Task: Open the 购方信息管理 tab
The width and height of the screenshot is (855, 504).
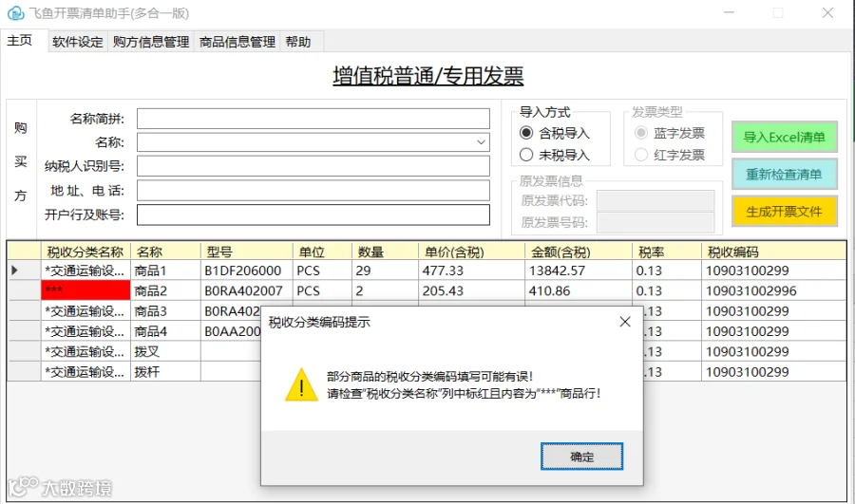Action: click(150, 42)
